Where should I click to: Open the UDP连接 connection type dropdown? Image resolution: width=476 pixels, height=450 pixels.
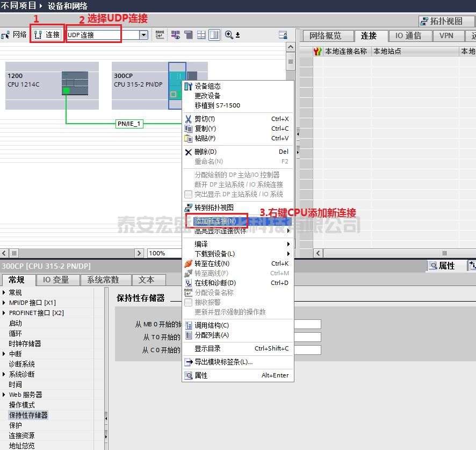143,35
